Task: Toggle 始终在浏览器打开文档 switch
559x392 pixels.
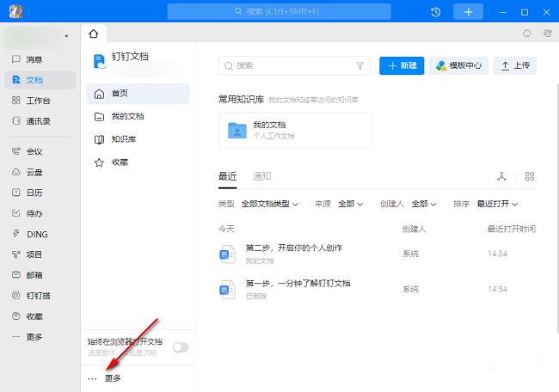Action: point(180,347)
